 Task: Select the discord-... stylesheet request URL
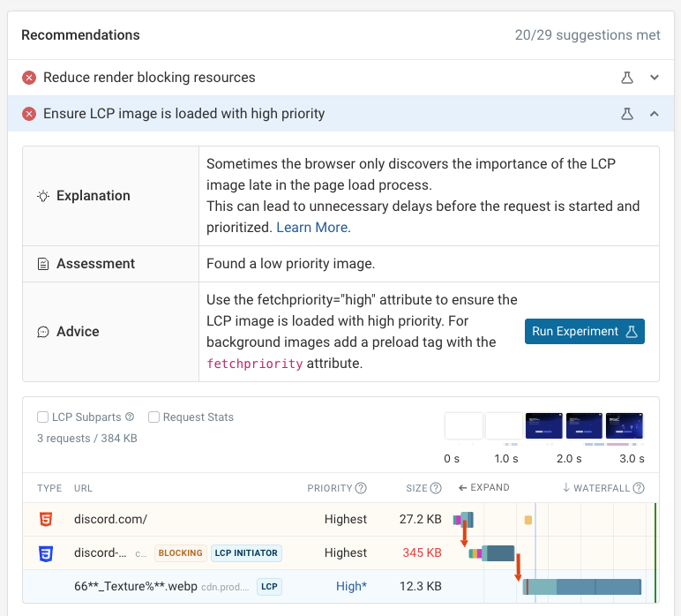coord(101,552)
